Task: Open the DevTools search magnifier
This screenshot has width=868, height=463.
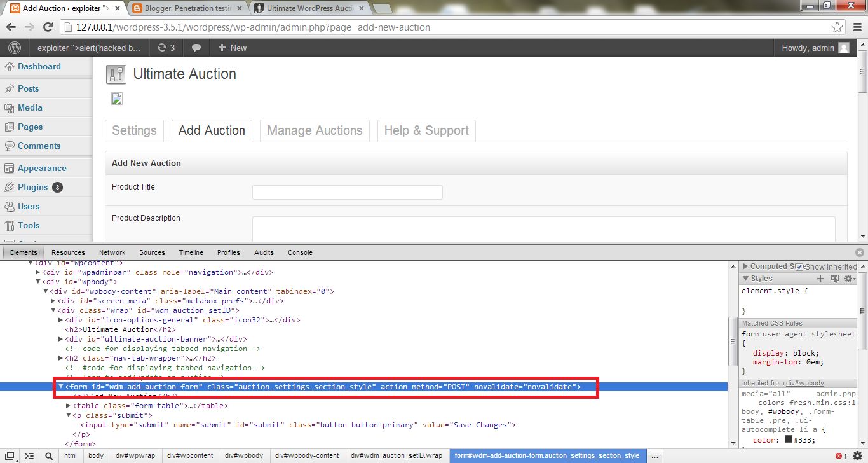Action: click(49, 456)
